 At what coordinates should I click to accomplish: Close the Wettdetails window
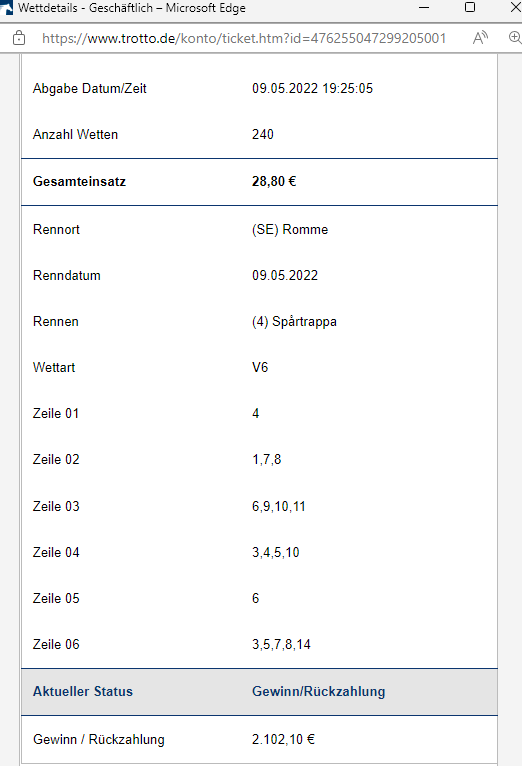pyautogui.click(x=516, y=7)
